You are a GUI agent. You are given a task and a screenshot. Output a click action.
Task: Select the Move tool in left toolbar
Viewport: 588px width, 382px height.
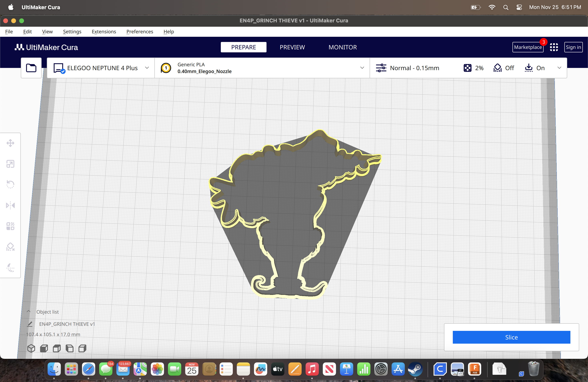pos(10,143)
